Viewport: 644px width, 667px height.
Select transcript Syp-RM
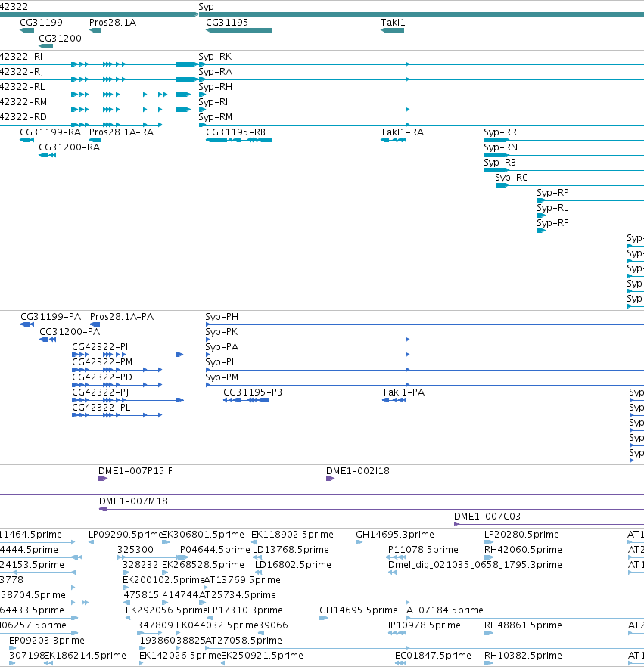tap(216, 117)
